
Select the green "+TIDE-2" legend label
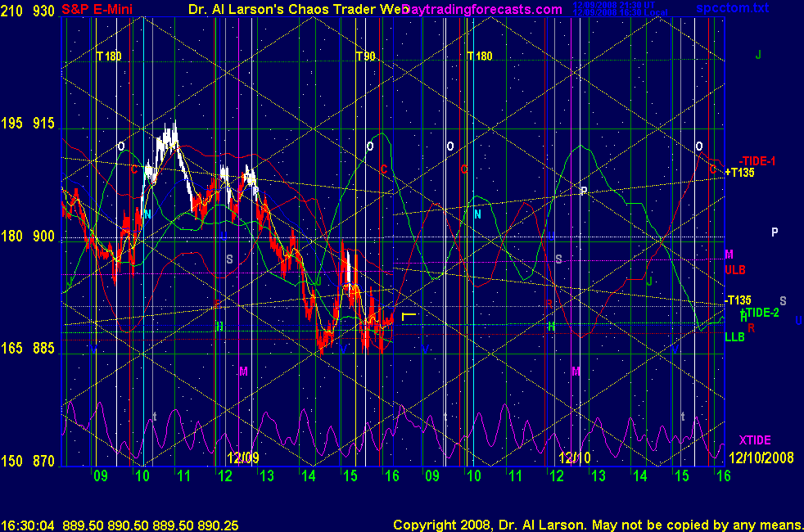[x=760, y=313]
